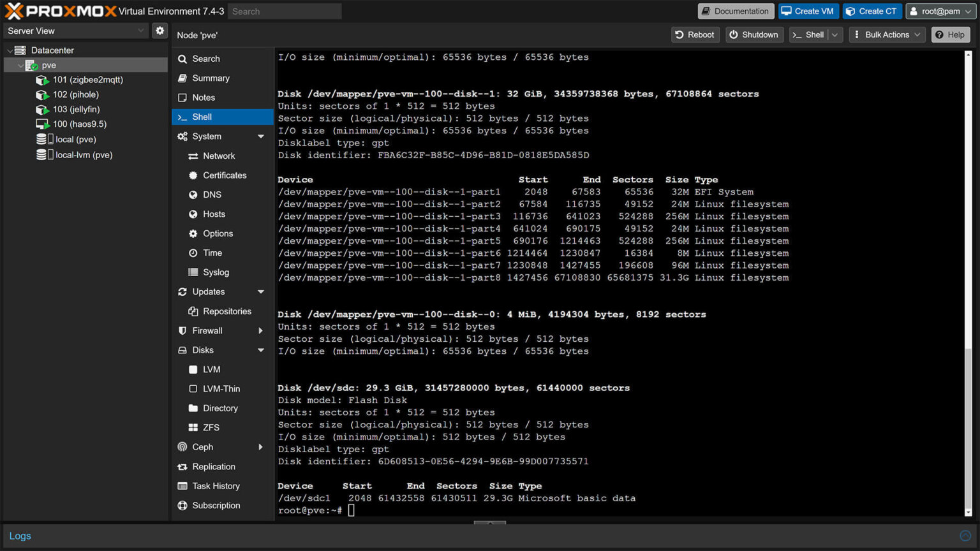
Task: Select the Certificates item in sidebar
Action: tap(224, 175)
